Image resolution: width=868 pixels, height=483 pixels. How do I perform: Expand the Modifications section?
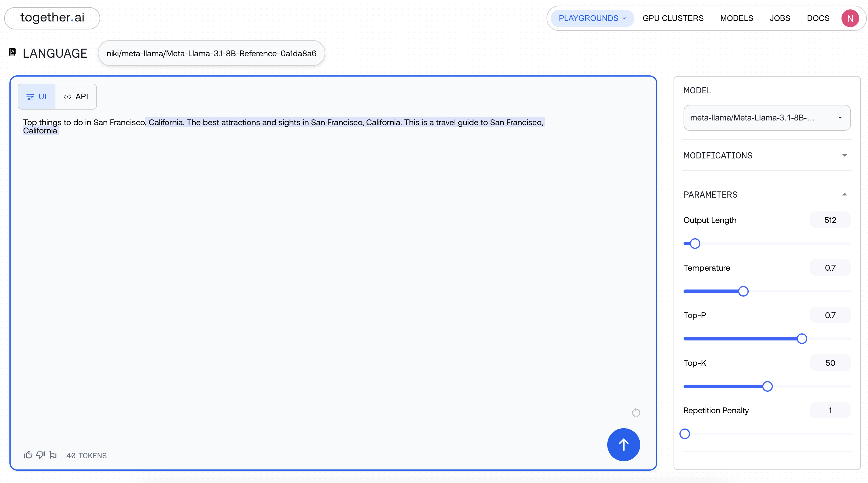click(x=767, y=155)
